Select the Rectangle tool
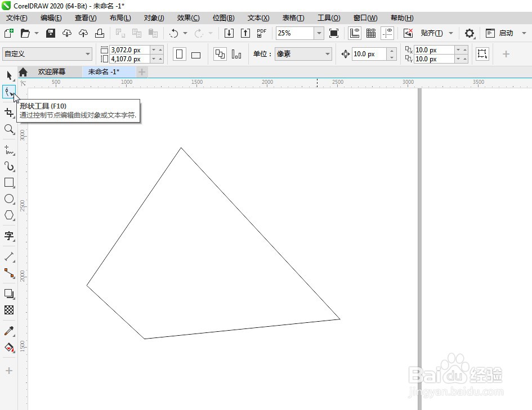Viewport: 532px width, 410px height. (x=9, y=182)
